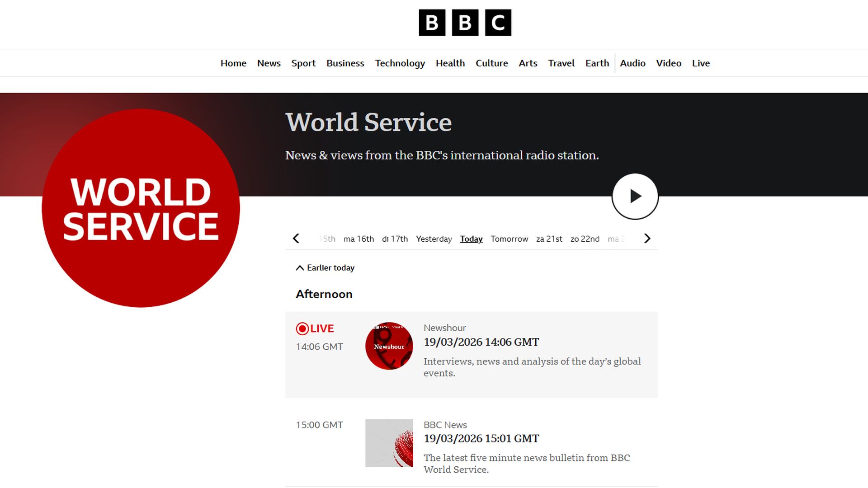Go to the Sport section
The width and height of the screenshot is (868, 488).
point(303,63)
